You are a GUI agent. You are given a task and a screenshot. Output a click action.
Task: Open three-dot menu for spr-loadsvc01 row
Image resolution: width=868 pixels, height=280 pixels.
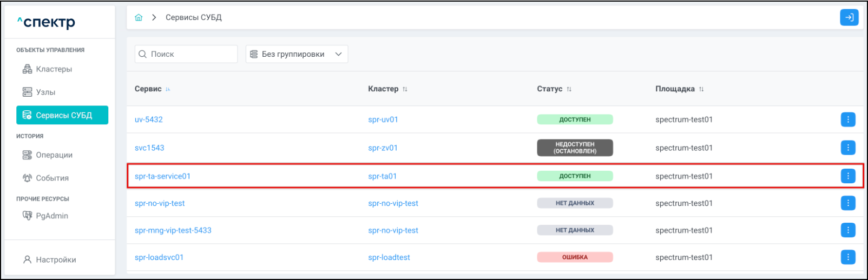848,257
